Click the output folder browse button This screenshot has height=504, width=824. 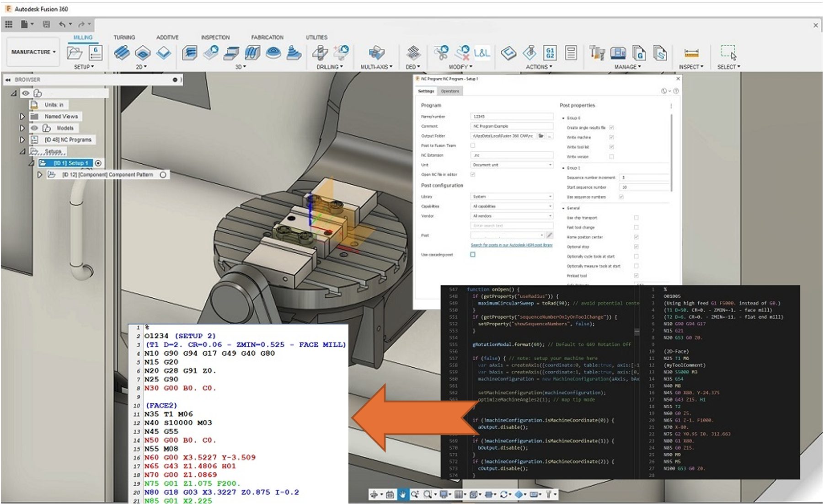click(x=541, y=136)
